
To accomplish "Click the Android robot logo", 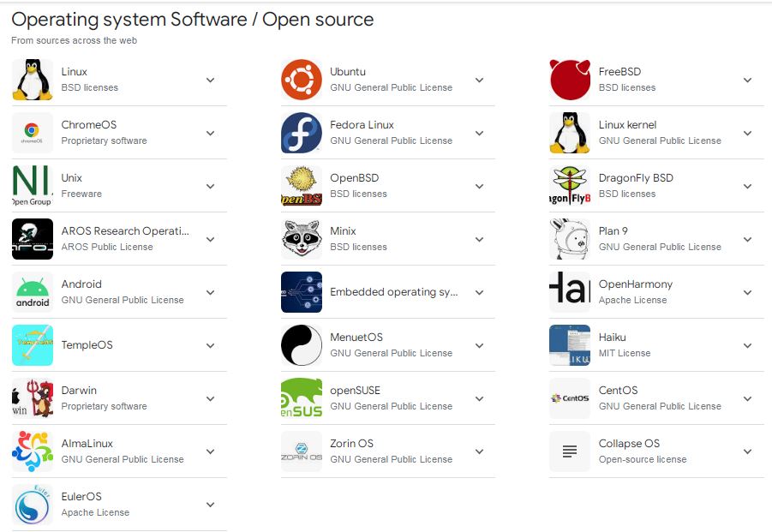I will pos(33,292).
